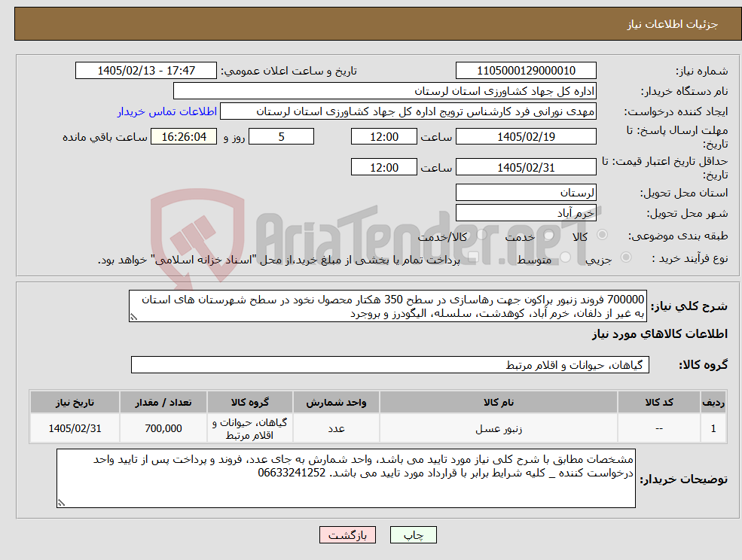Screen dimensions: 742x560
Task: Click the price validity time 12:00 field
Action: pos(383,167)
